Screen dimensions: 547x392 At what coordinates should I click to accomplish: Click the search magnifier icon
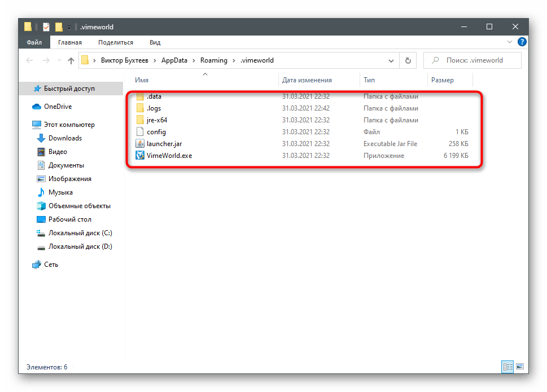[x=435, y=60]
